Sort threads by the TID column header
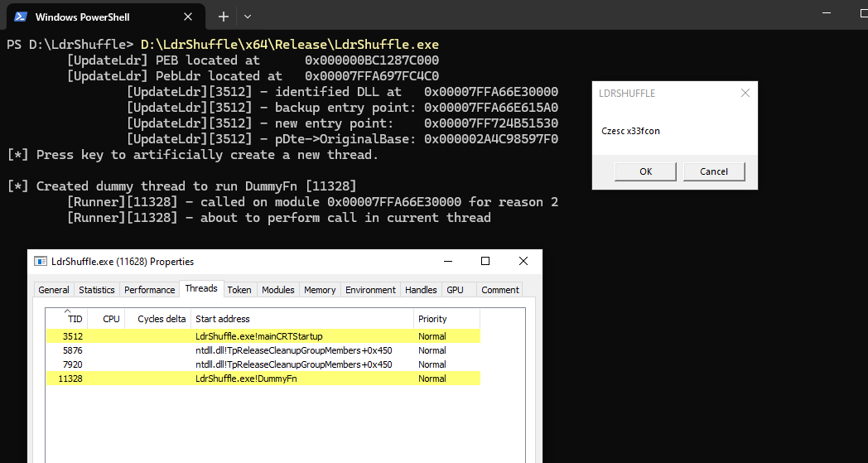 pos(75,319)
